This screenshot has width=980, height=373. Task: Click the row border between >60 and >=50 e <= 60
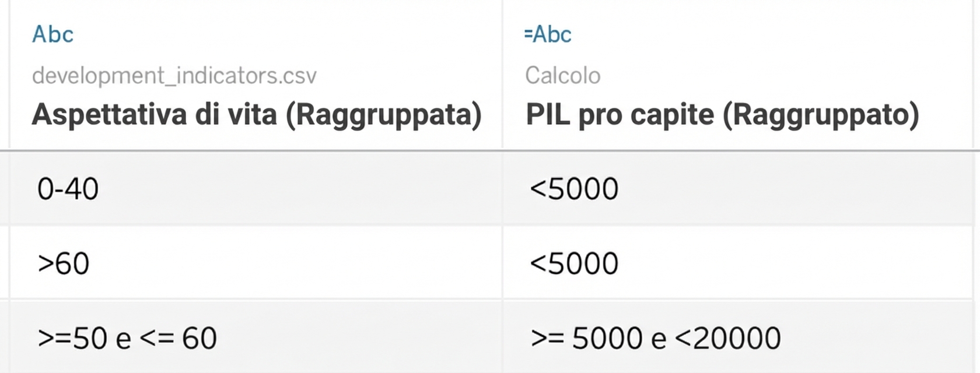(x=490, y=300)
